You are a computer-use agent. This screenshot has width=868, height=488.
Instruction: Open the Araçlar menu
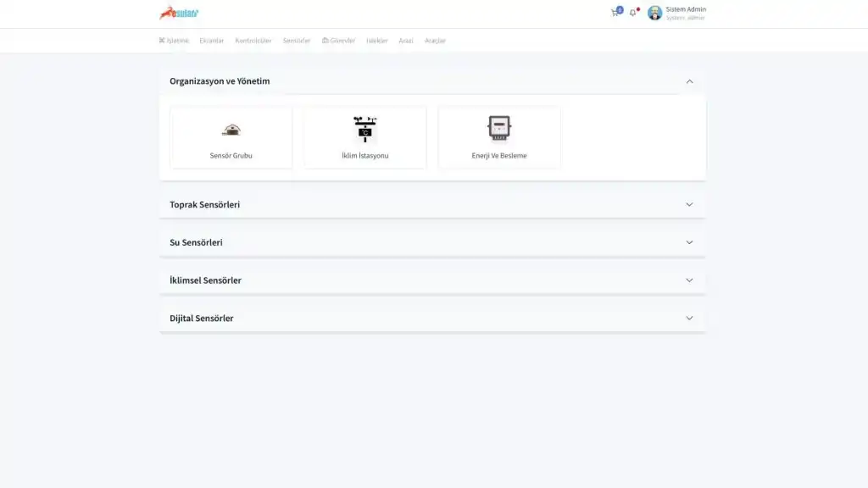(x=435, y=41)
